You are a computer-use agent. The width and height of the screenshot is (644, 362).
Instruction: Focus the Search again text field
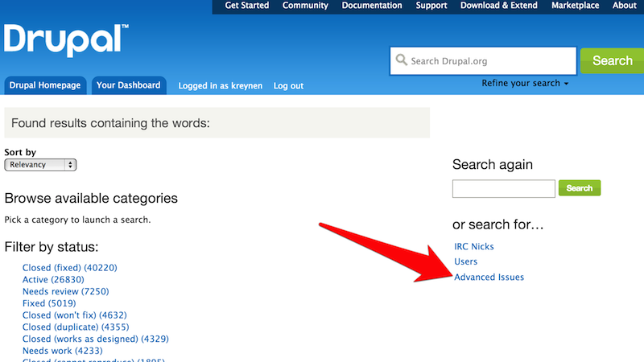coord(504,188)
